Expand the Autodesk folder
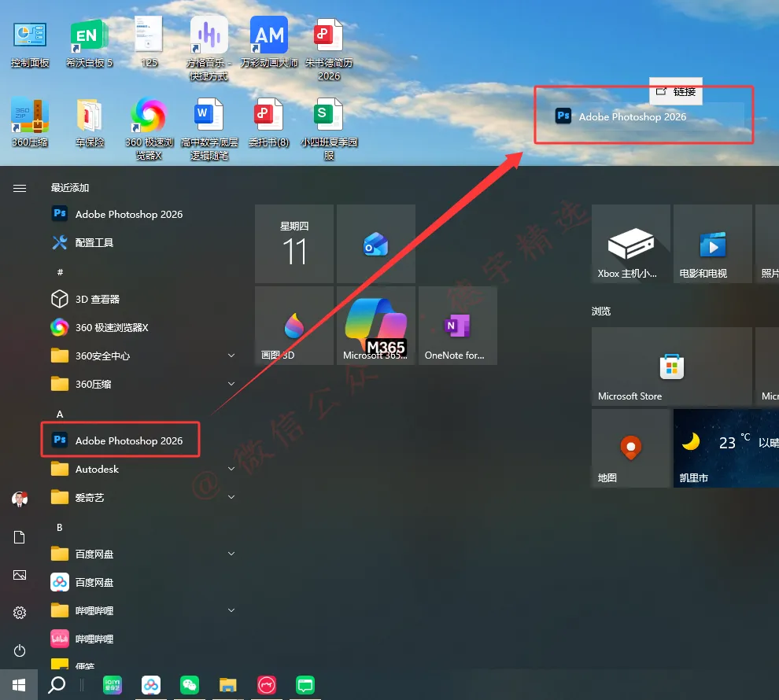 point(142,469)
